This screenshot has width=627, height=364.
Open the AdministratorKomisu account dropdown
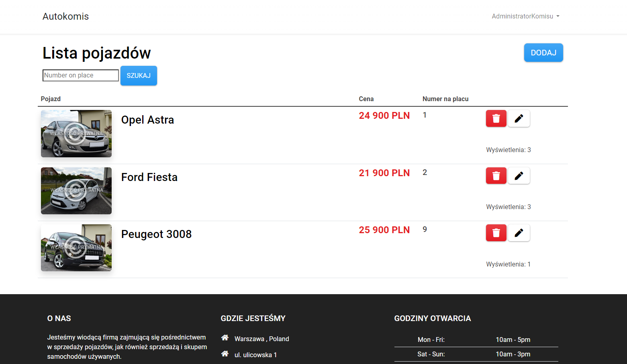click(x=525, y=16)
